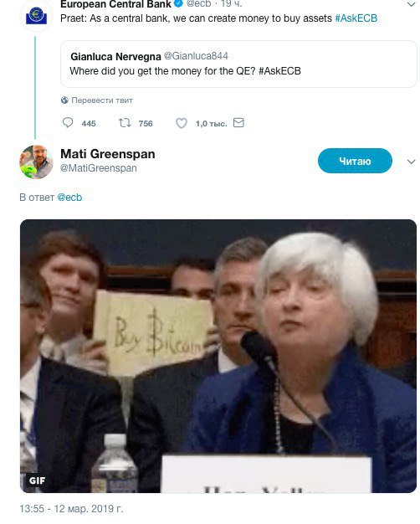Click the ECB verified badge
The image size is (420, 524).
click(x=179, y=3)
